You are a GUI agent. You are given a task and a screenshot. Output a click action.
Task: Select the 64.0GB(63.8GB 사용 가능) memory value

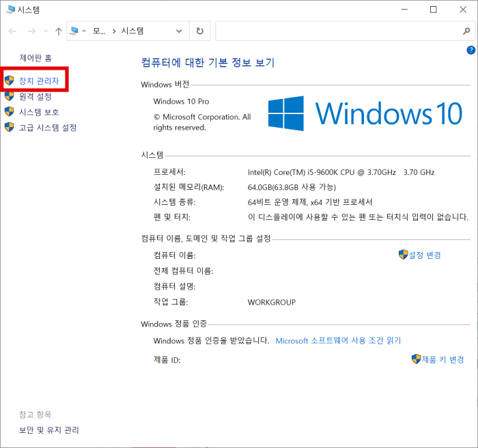click(x=292, y=187)
